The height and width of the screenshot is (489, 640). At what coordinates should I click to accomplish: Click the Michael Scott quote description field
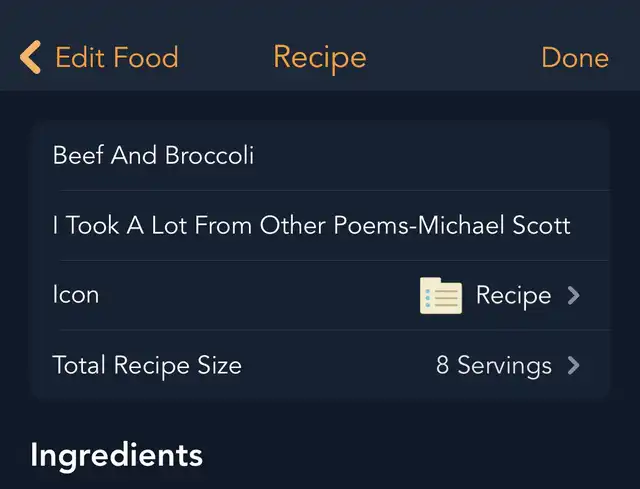click(311, 225)
